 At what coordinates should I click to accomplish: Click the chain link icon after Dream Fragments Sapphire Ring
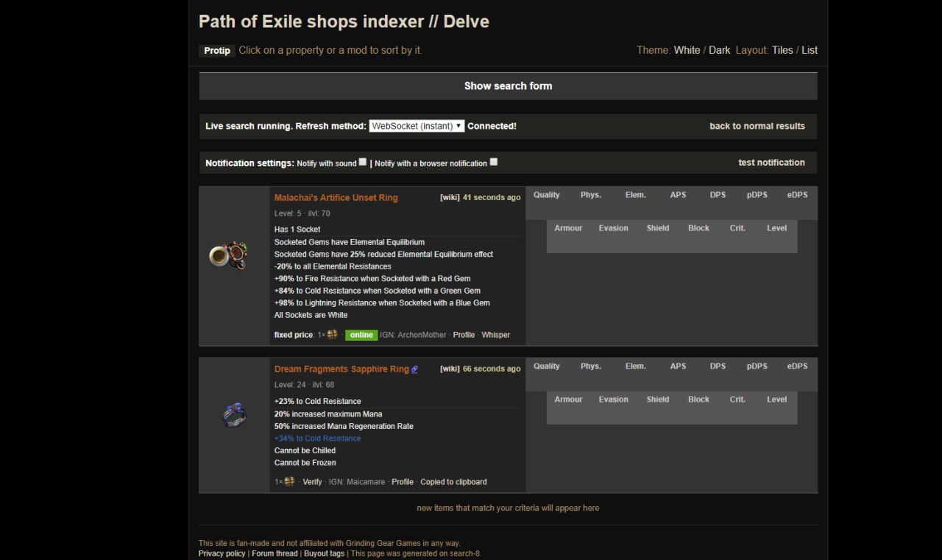coord(414,369)
